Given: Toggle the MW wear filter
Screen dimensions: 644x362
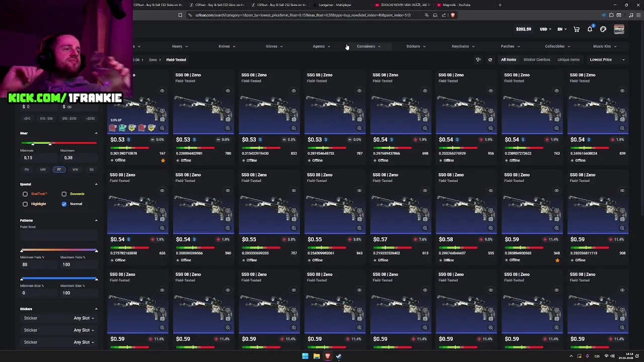Looking at the screenshot, I should pos(43,170).
